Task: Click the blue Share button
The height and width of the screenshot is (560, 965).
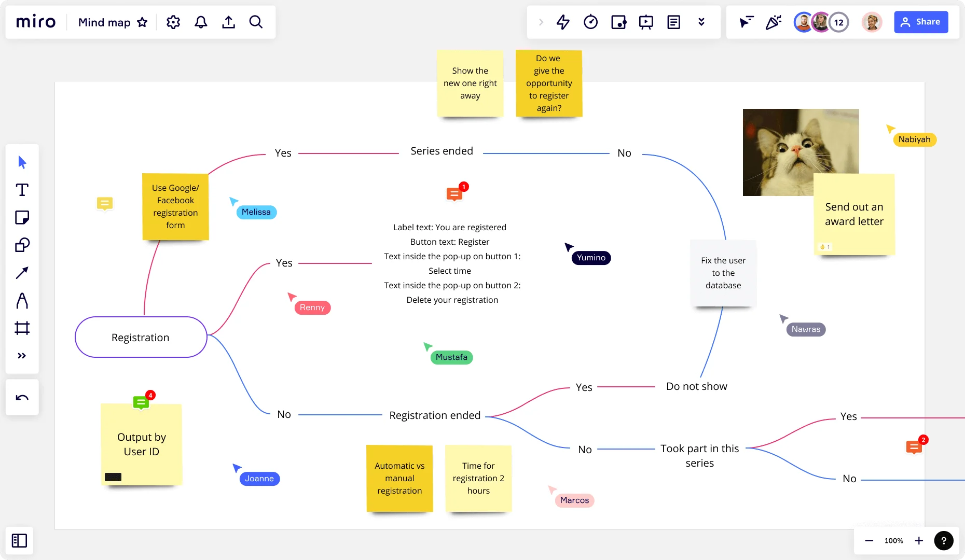Action: [921, 22]
